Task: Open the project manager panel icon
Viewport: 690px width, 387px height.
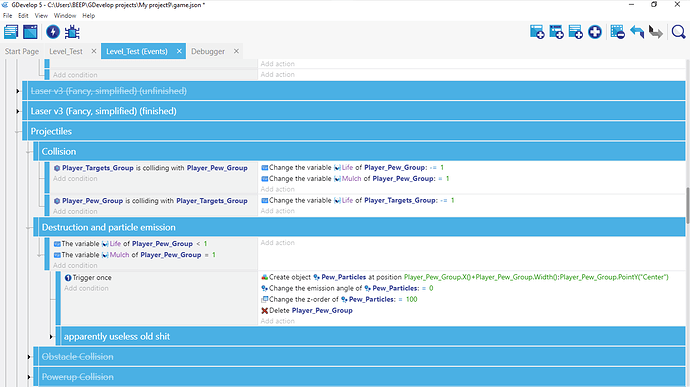Action: 11,32
